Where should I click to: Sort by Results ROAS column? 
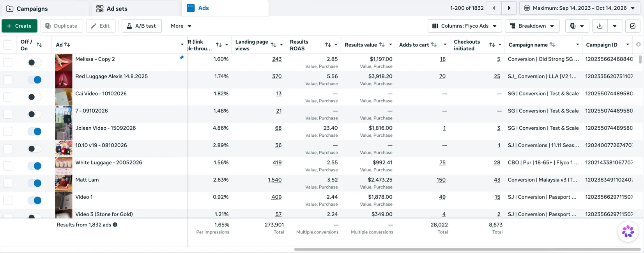(x=328, y=45)
